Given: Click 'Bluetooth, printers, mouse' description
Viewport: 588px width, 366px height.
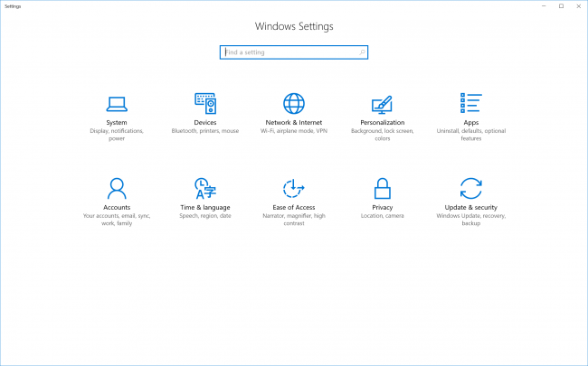Looking at the screenshot, I should pyautogui.click(x=205, y=131).
